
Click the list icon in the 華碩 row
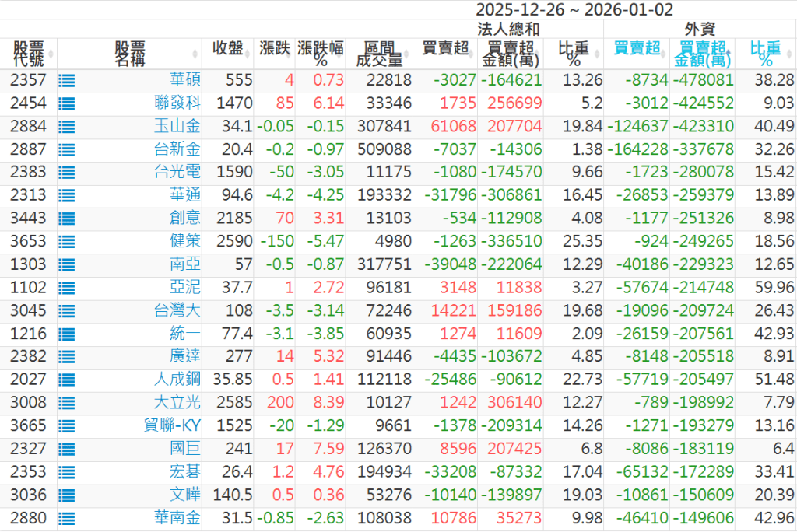click(x=66, y=80)
